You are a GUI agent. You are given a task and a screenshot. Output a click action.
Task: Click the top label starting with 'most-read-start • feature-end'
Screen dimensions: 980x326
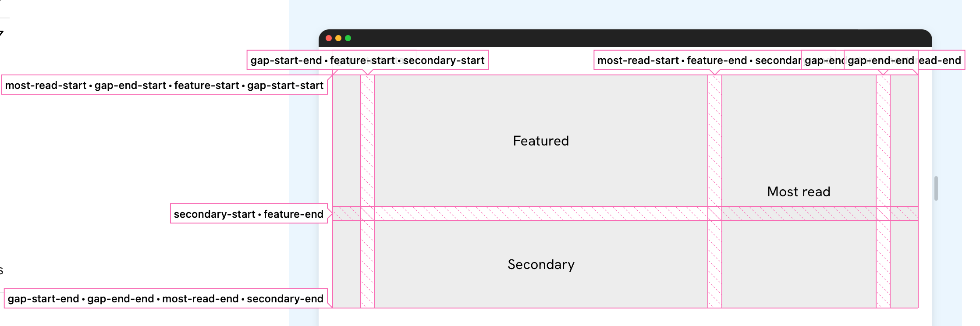[x=697, y=60]
